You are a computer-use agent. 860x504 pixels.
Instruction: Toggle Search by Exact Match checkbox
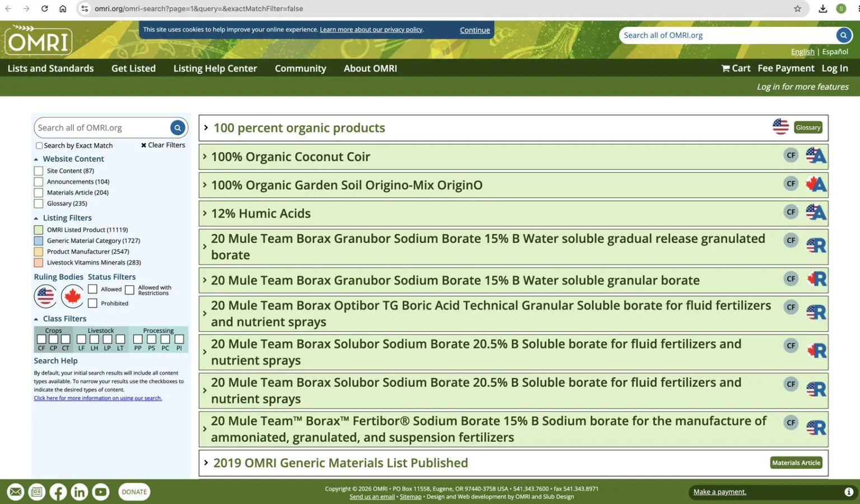click(x=39, y=145)
